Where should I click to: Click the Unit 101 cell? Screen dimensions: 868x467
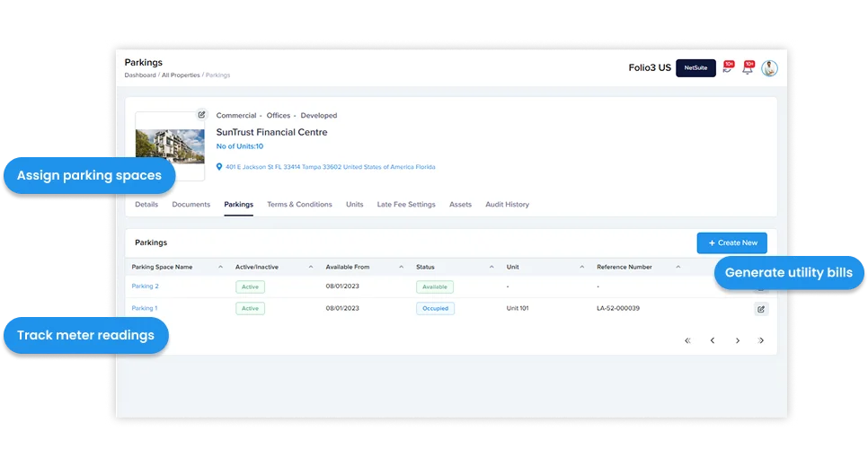(x=518, y=308)
